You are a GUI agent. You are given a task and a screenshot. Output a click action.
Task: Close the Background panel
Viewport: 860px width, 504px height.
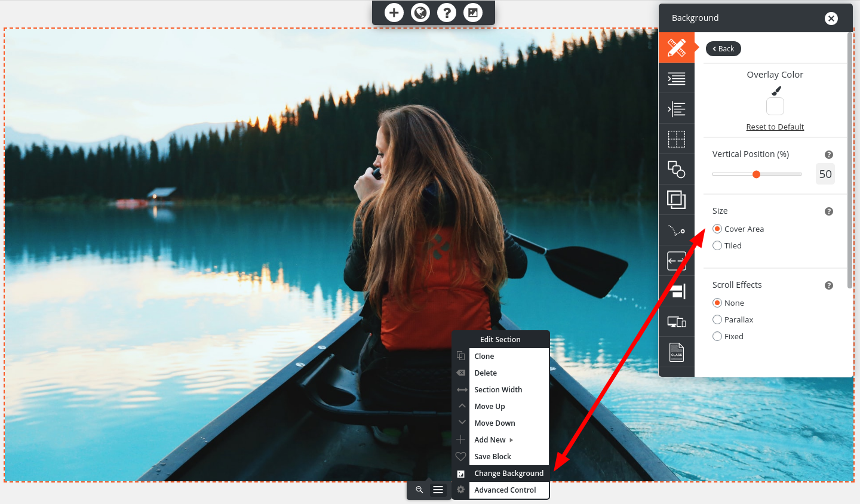[x=831, y=19]
